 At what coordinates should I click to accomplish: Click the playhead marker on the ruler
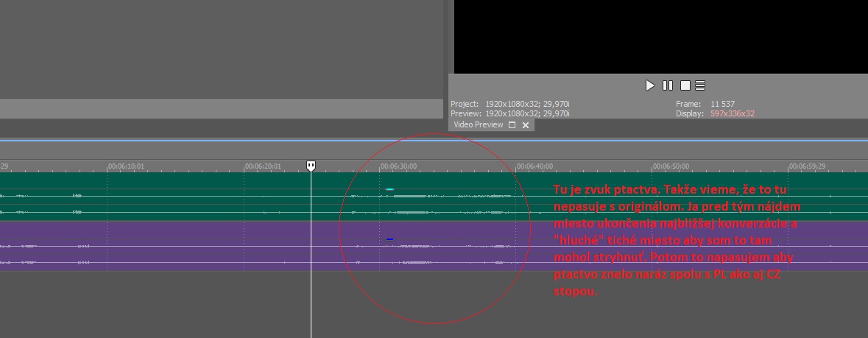tap(311, 166)
